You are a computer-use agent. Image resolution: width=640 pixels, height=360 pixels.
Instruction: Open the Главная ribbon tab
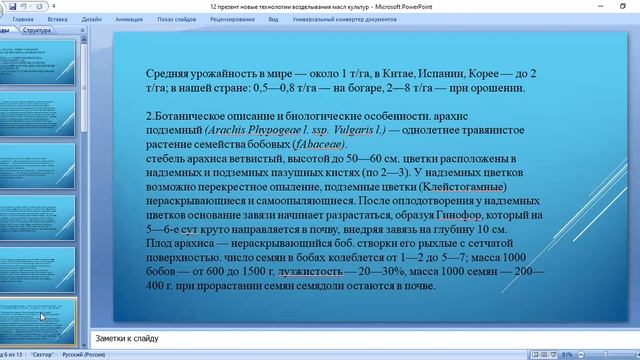(23, 19)
